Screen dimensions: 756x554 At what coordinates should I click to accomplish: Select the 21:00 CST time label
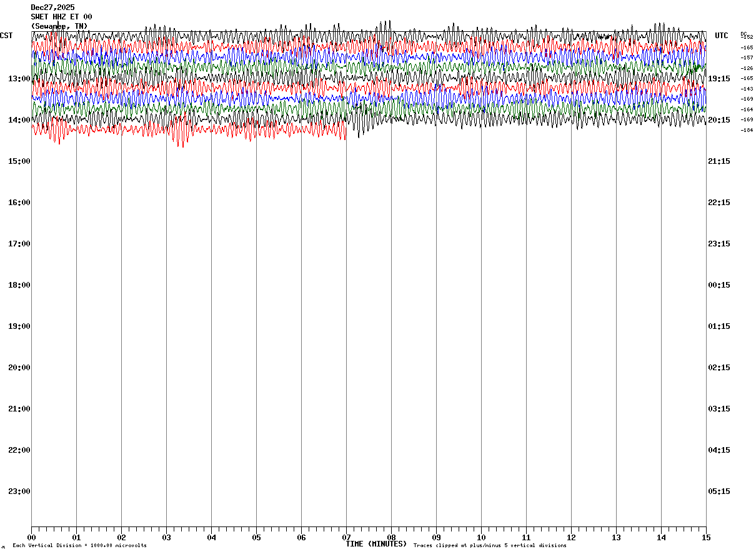click(19, 409)
